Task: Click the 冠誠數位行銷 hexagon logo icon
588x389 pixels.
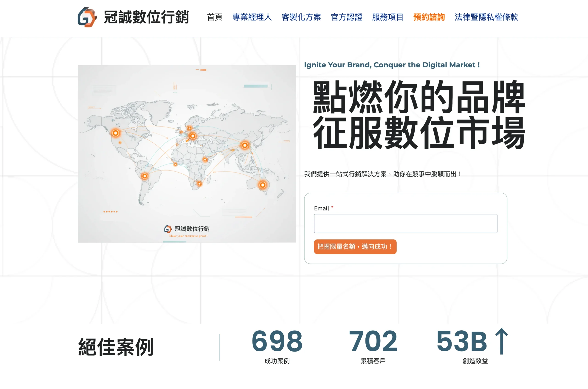Action: [x=87, y=17]
